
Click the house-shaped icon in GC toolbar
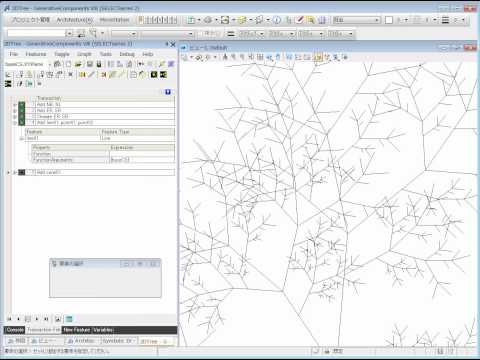pos(57,64)
